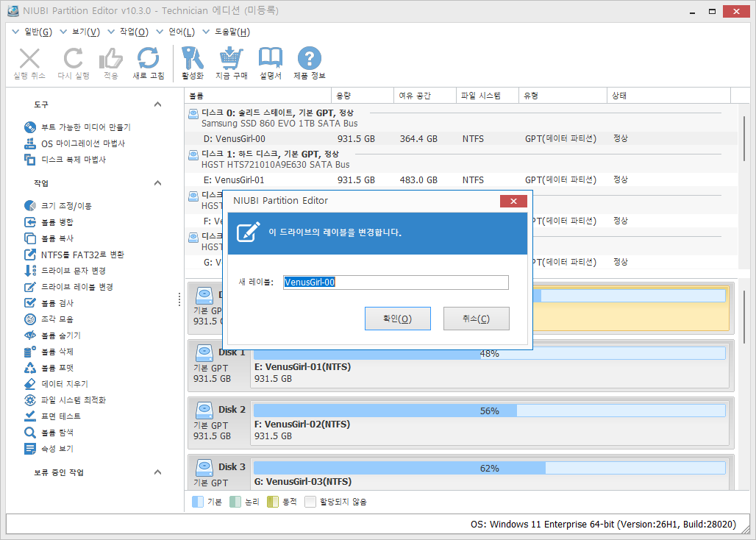Click the G: VenusGirl-03 62% usage bar
Image resolution: width=756 pixels, height=540 pixels.
pos(489,468)
